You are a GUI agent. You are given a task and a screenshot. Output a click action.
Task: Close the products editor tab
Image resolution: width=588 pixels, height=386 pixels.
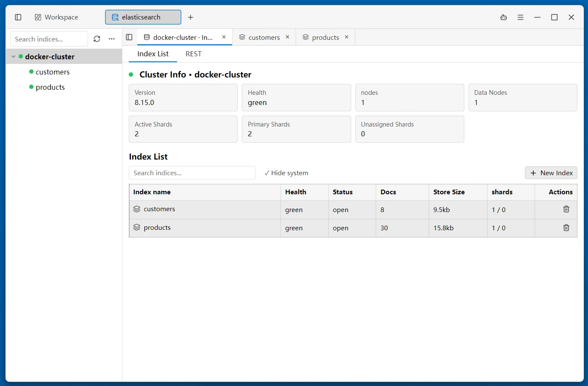pos(347,37)
